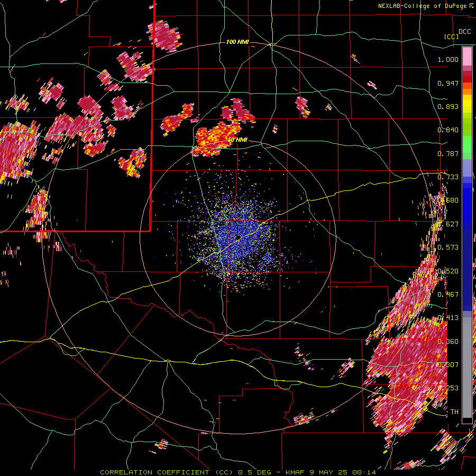Click the DCC label above the color bar

point(465,32)
